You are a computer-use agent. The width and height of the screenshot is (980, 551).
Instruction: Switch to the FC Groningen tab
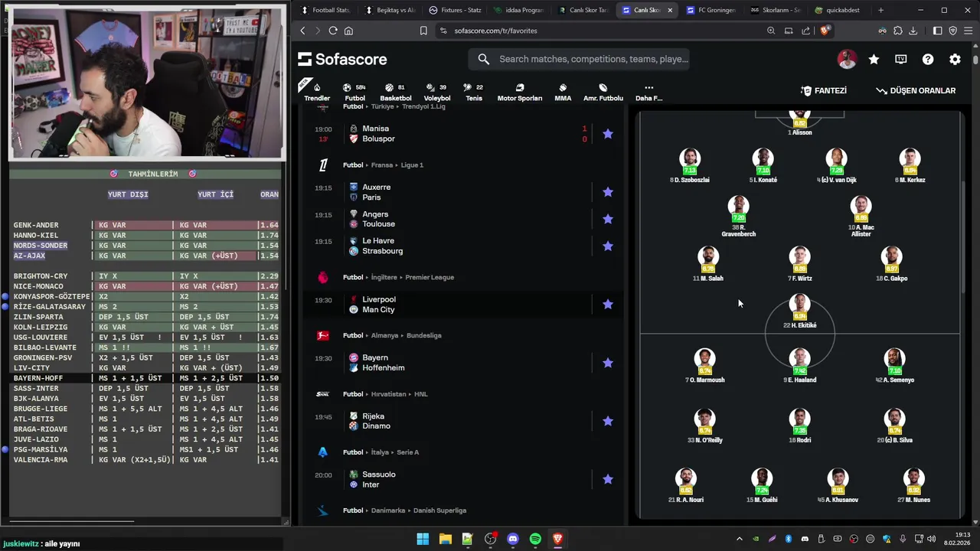tap(710, 10)
